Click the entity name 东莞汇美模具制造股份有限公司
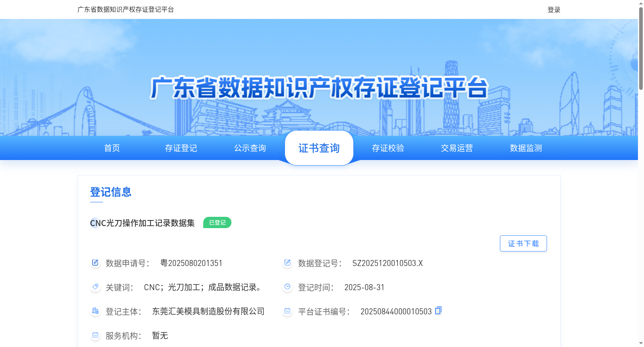Viewport: 644px width, 347px height. click(x=208, y=311)
